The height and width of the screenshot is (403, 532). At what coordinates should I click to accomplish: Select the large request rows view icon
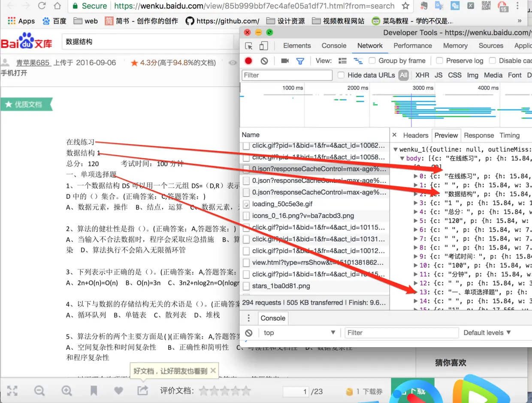[342, 61]
